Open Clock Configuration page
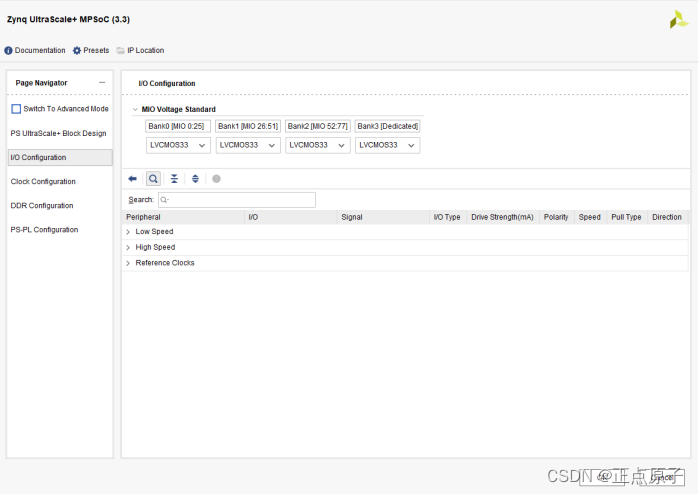699x494 pixels. (43, 181)
